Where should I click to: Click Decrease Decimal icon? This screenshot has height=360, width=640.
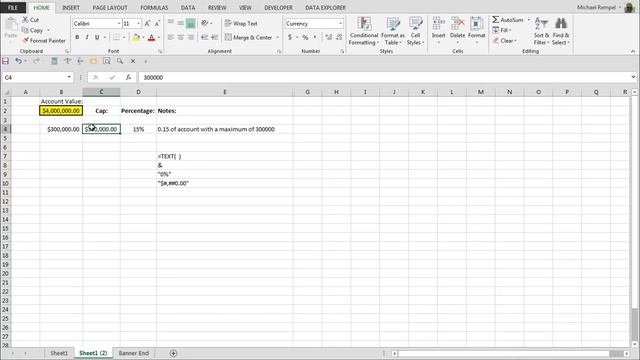point(339,37)
